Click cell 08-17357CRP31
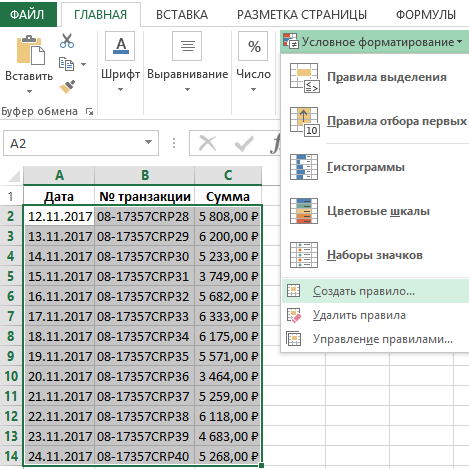 pyautogui.click(x=145, y=276)
